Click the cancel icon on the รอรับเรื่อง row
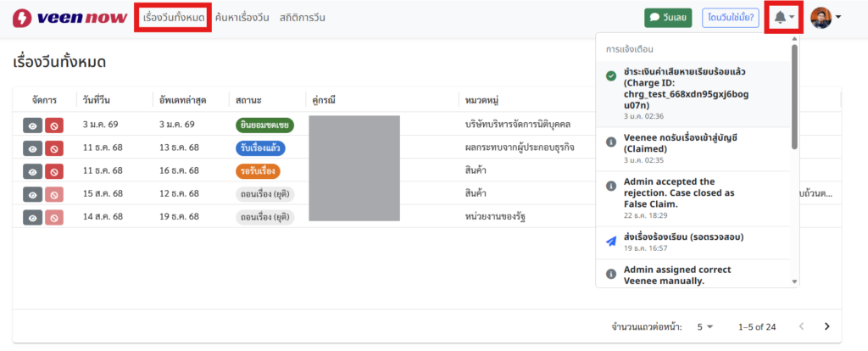 pyautogui.click(x=54, y=170)
